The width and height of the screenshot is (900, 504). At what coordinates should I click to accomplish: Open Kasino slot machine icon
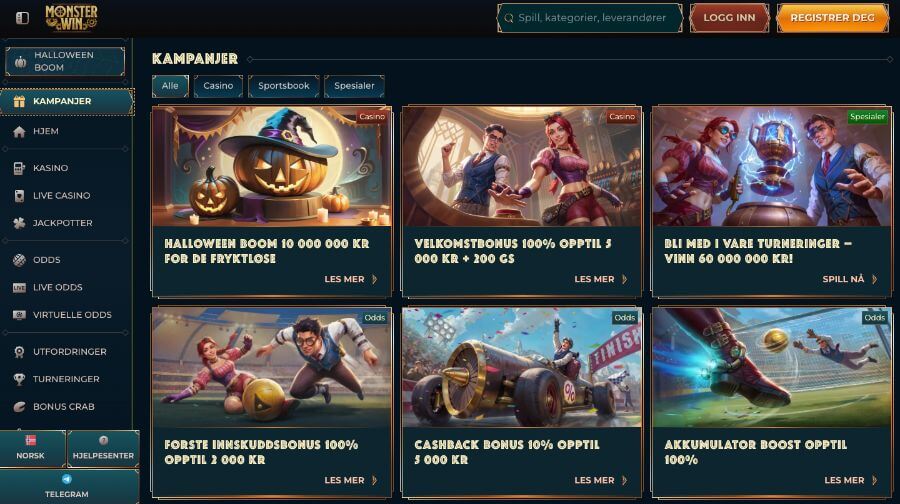point(20,168)
